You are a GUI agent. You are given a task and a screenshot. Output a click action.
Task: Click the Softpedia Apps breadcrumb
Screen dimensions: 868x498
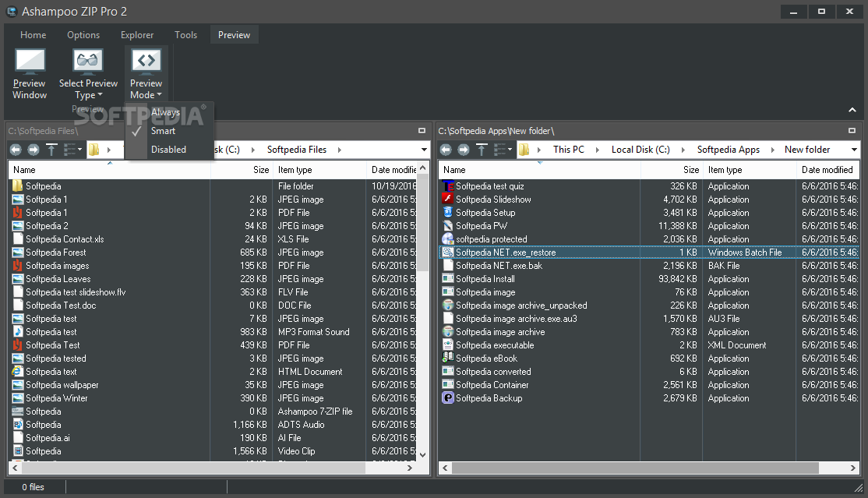click(x=728, y=150)
